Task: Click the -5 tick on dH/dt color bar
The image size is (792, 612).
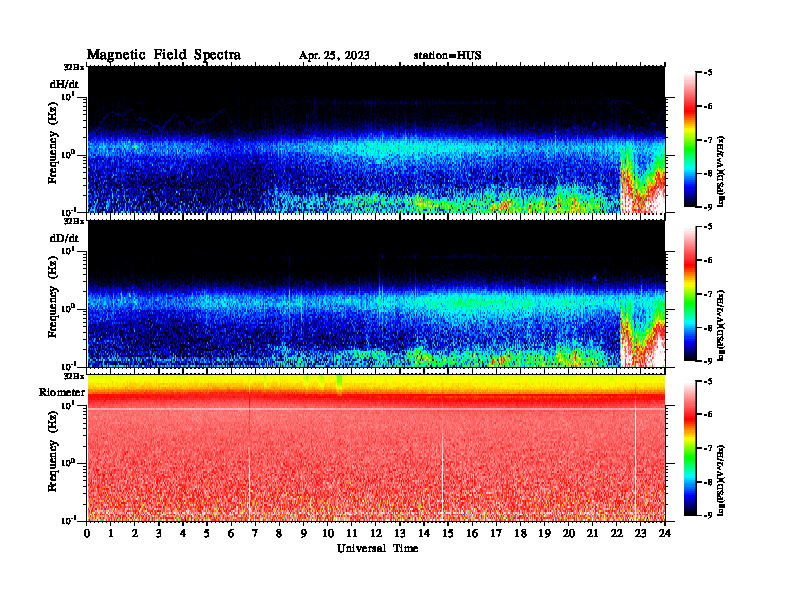Action: pos(708,73)
